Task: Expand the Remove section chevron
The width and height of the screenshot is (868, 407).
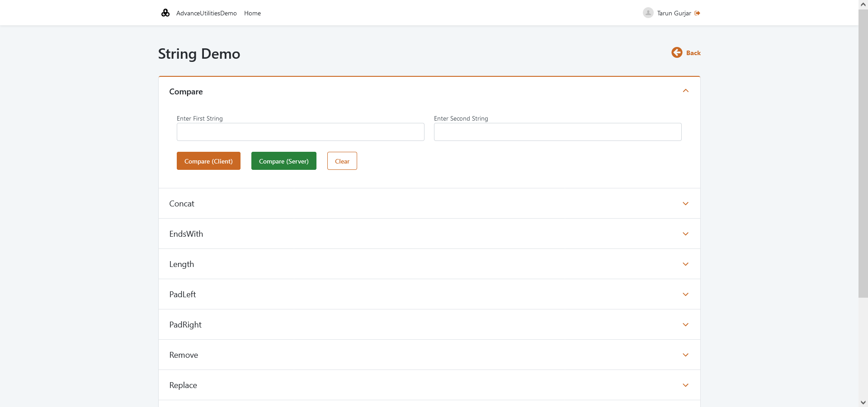Action: (x=685, y=355)
